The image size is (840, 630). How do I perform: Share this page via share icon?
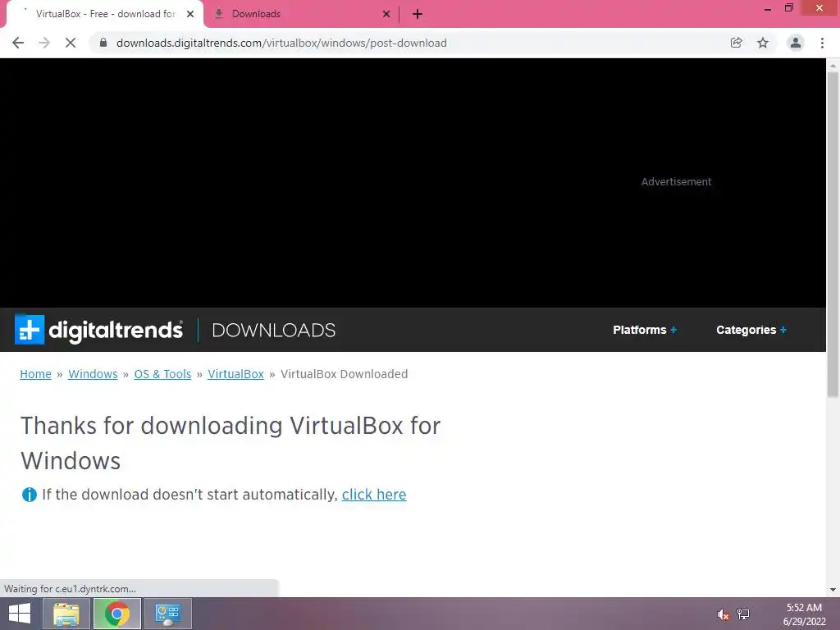click(736, 43)
